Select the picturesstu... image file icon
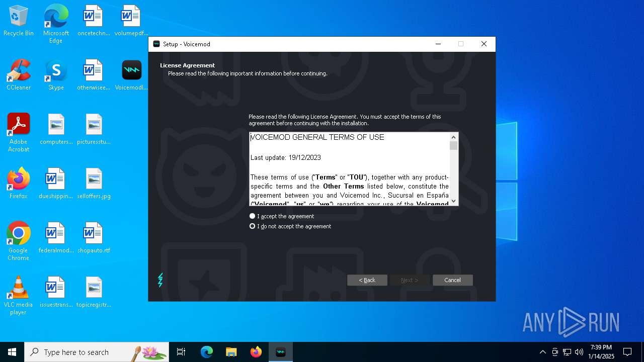 click(94, 129)
